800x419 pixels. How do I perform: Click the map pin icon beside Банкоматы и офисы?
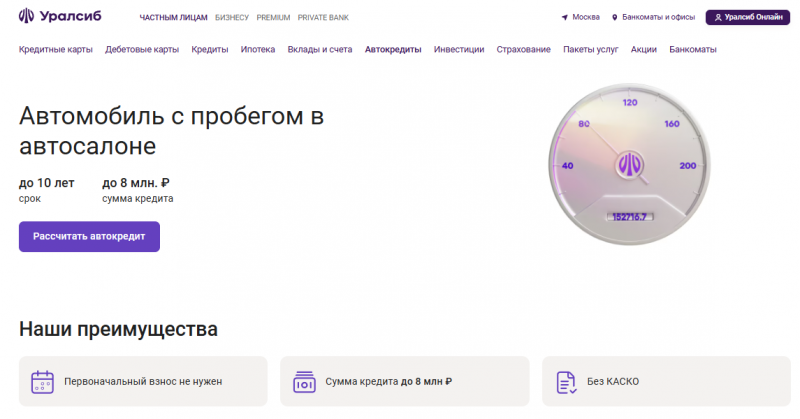615,17
